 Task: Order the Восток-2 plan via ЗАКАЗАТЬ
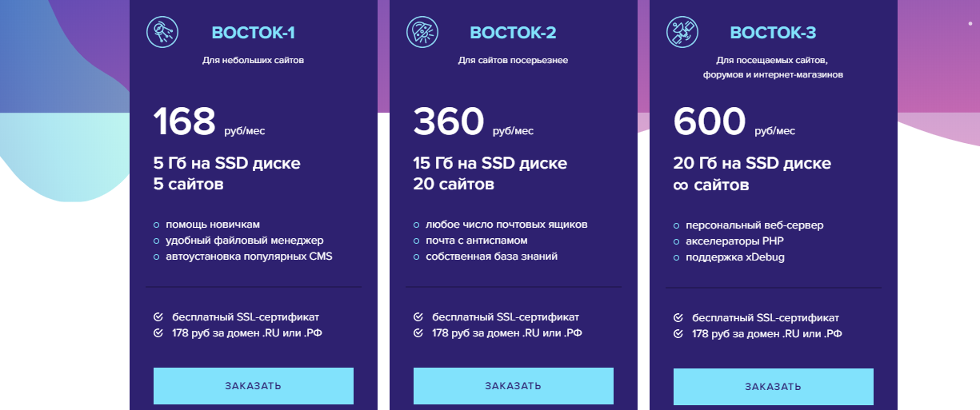click(513, 386)
